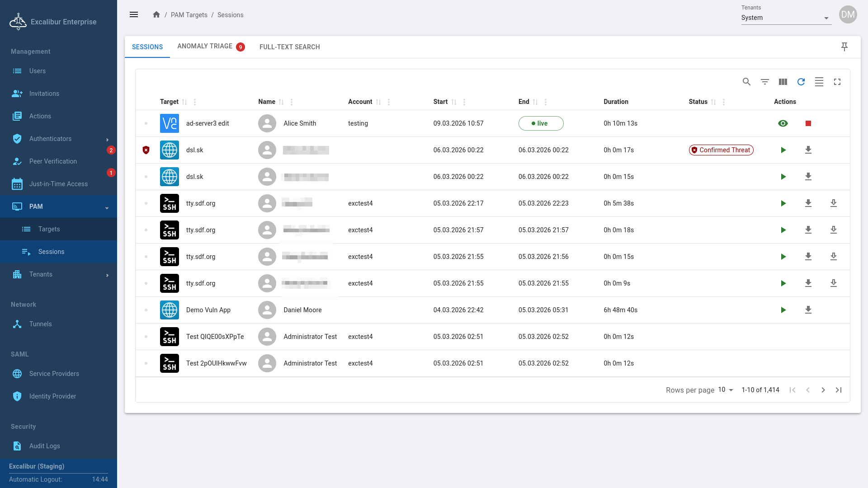This screenshot has height=488, width=868.
Task: Open the Tenants System dropdown
Action: pyautogui.click(x=786, y=18)
